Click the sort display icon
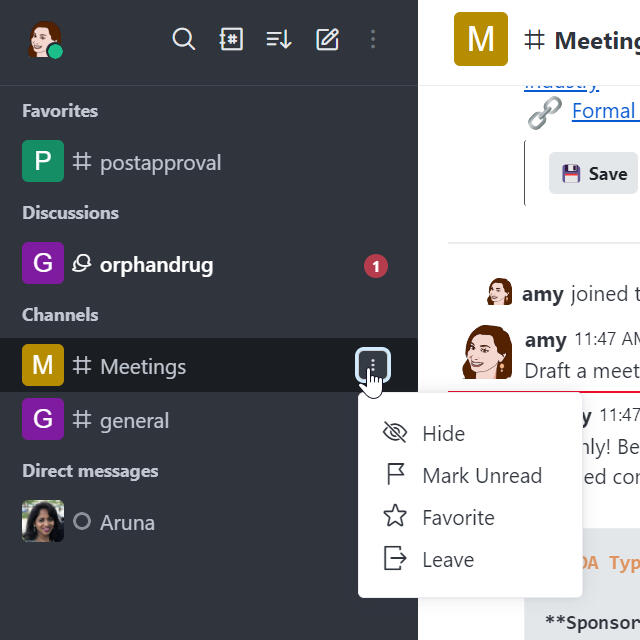Screen dimensions: 640x640 (x=279, y=39)
